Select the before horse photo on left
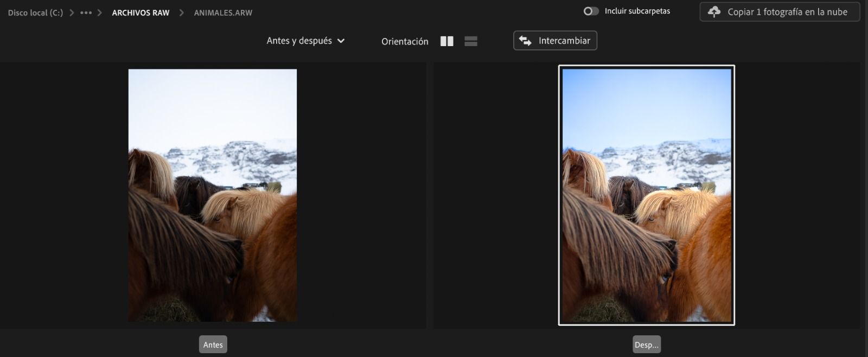Image resolution: width=868 pixels, height=357 pixels. (212, 195)
